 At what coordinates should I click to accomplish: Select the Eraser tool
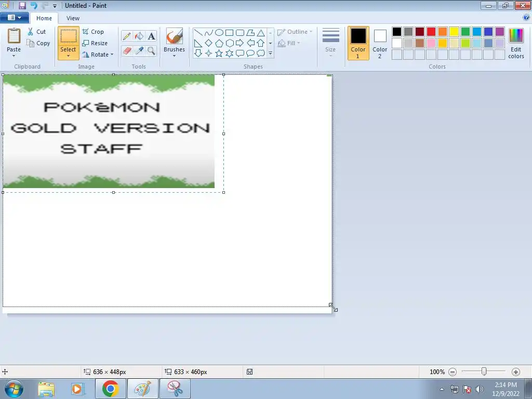pyautogui.click(x=127, y=50)
